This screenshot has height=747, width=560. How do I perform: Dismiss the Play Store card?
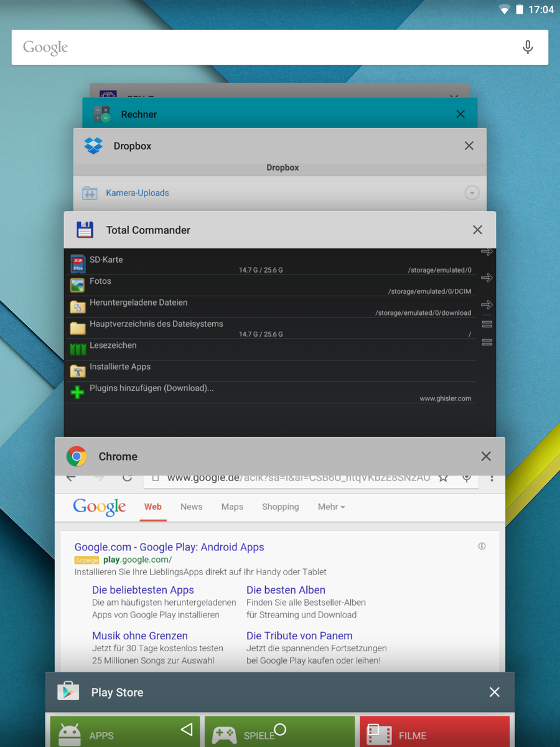(495, 692)
